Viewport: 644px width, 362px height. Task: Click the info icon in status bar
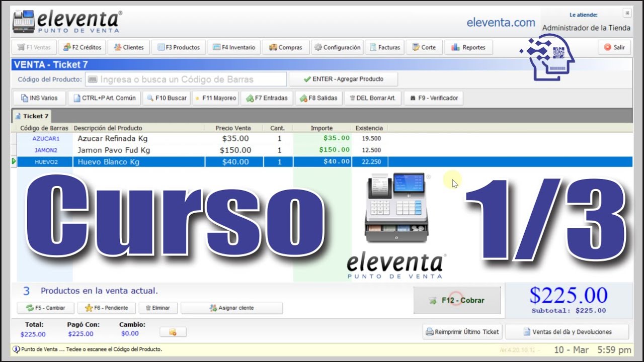coord(16,349)
